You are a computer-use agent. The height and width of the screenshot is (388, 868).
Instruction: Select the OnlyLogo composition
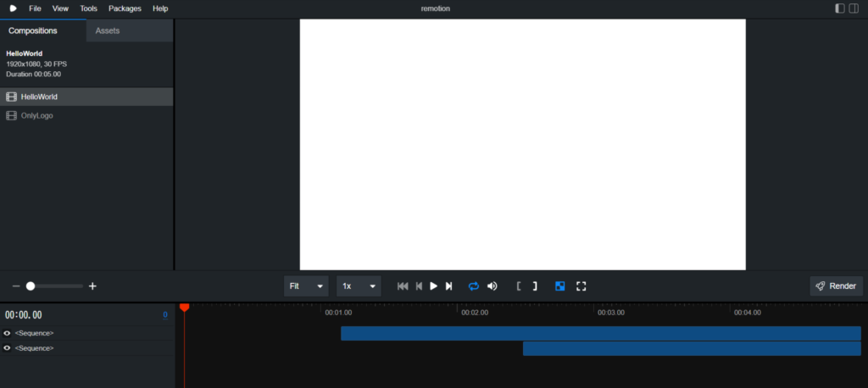click(x=37, y=115)
